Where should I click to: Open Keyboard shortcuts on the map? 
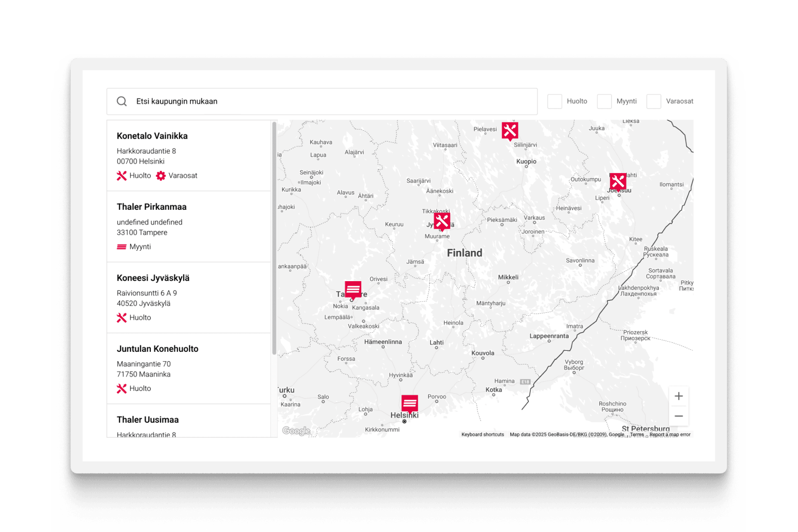point(482,434)
